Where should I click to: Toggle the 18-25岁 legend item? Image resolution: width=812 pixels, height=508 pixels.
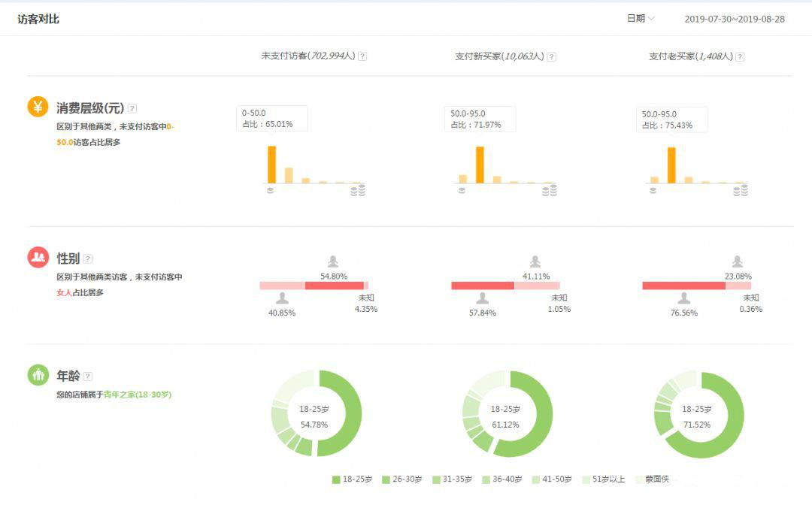click(352, 479)
